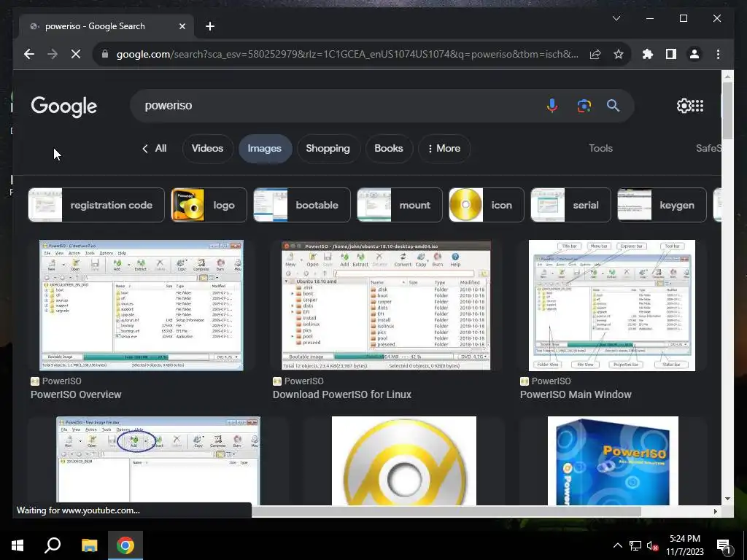Open the notification center icon
This screenshot has width=747, height=560.
[724, 546]
